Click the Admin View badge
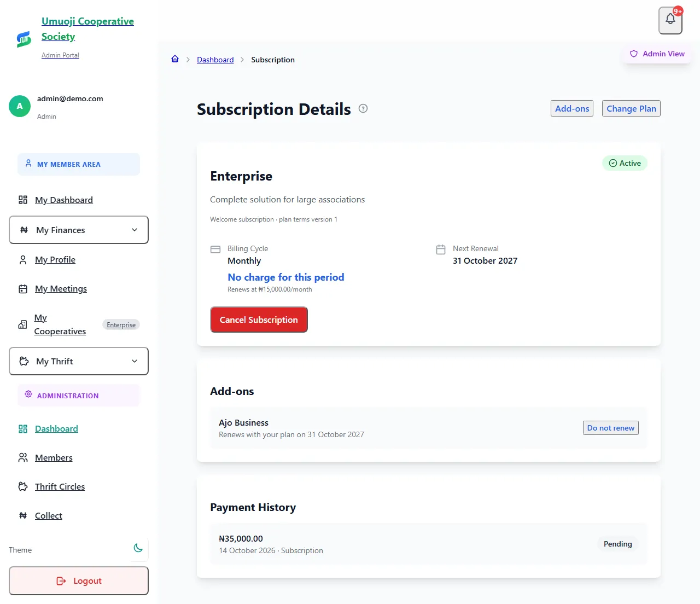700x604 pixels. point(657,54)
